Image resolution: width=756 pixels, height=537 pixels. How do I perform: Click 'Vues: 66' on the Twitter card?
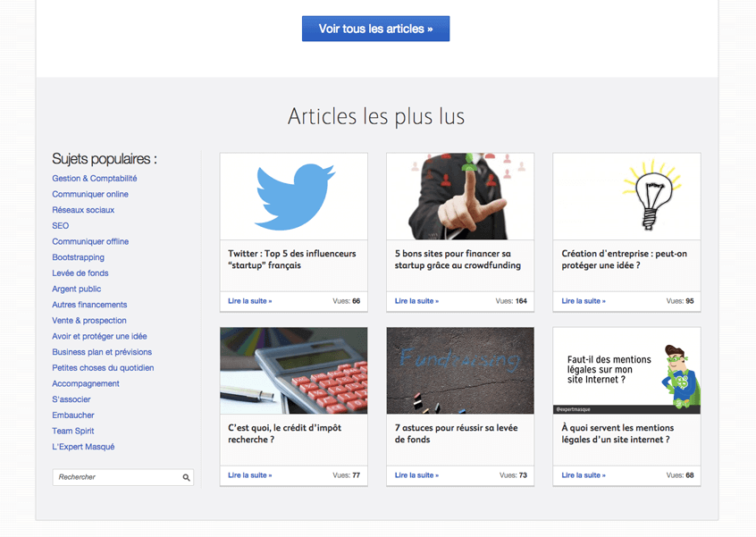tap(346, 301)
